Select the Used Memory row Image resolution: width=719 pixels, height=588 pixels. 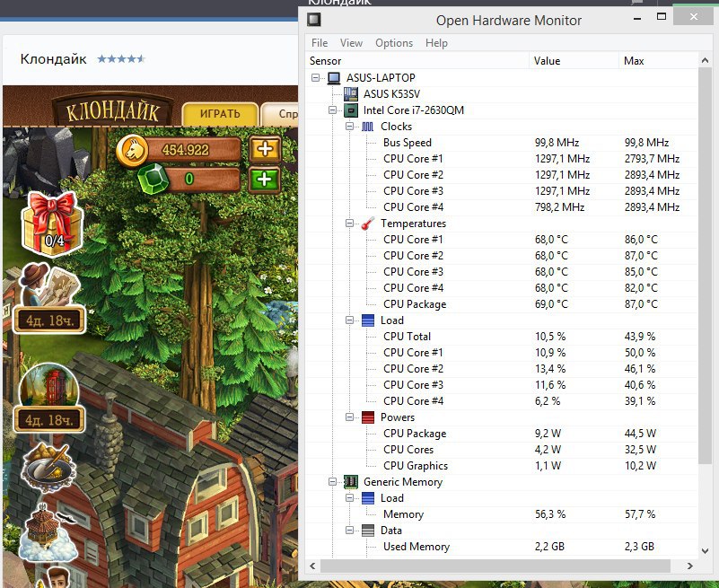point(501,547)
